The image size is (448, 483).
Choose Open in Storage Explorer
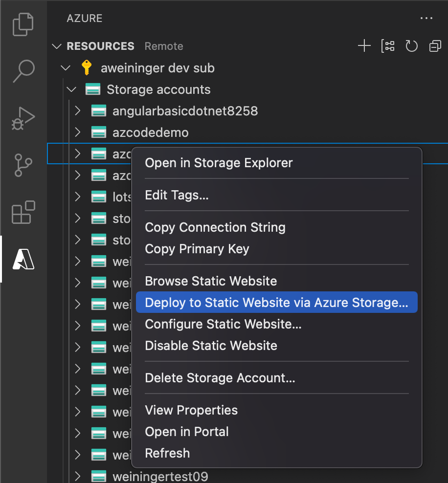(277, 163)
